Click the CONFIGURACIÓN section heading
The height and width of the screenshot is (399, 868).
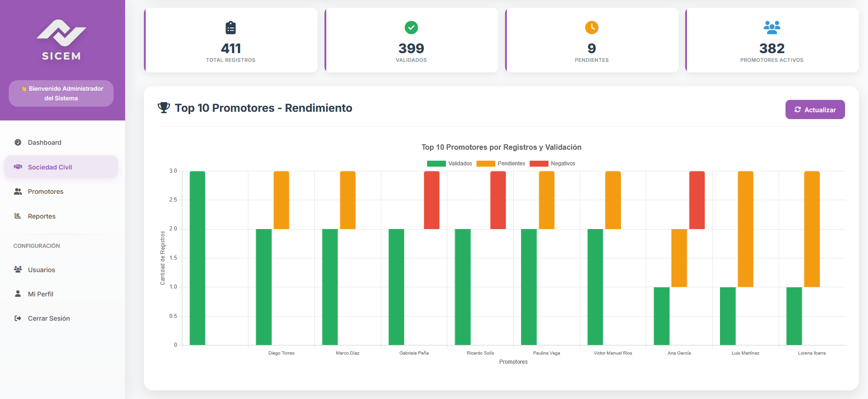37,246
